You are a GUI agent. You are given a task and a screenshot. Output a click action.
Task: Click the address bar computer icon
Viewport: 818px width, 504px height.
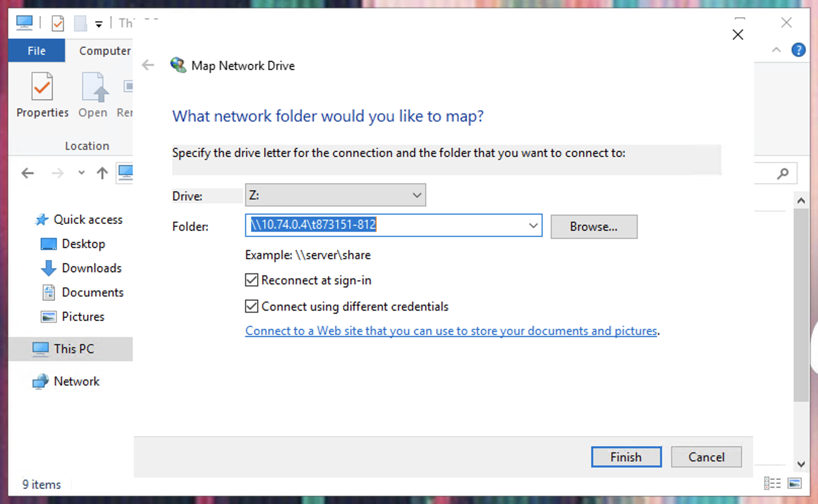[125, 173]
